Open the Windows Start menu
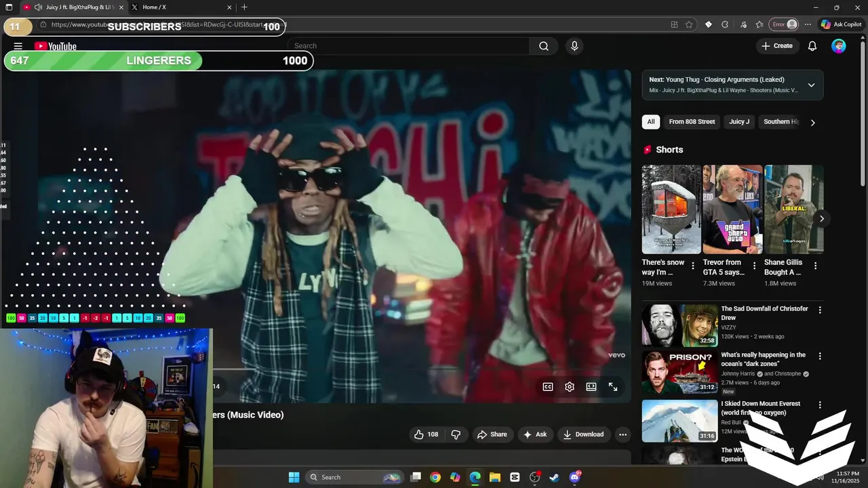Screen dimensions: 868x488 point(294,477)
